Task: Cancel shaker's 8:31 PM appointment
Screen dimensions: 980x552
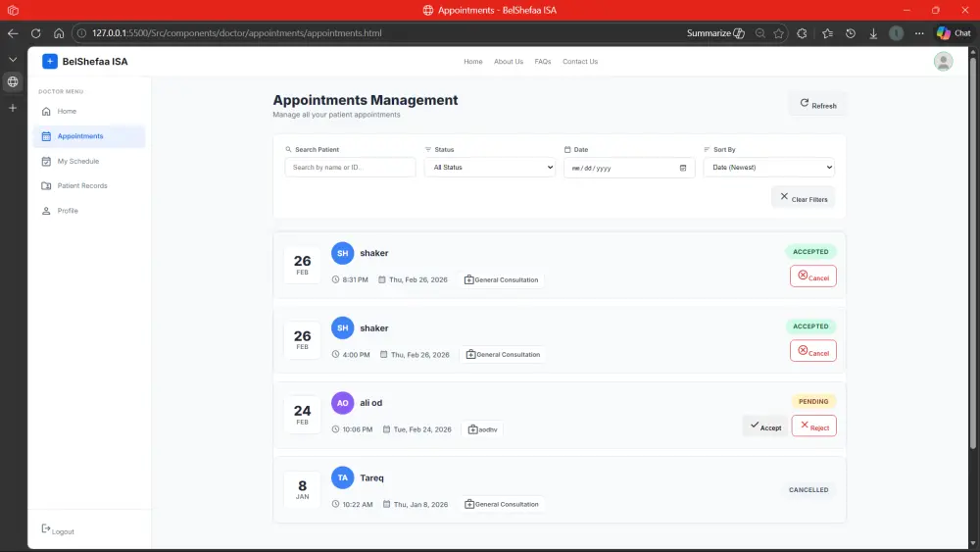Action: pyautogui.click(x=813, y=276)
